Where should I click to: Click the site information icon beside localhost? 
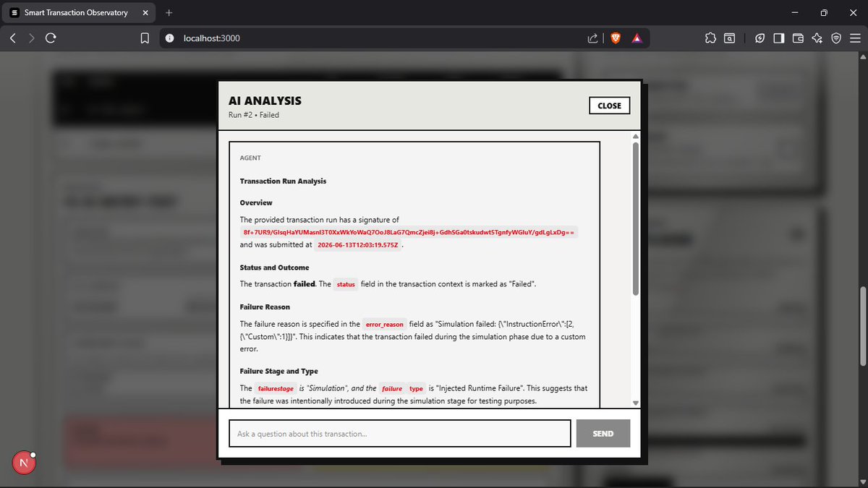[x=169, y=38]
